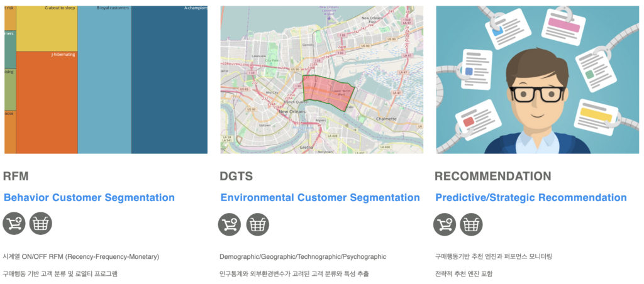Click the red highlighted region on the map
Image resolution: width=644 pixels, height=284 pixels.
327,92
